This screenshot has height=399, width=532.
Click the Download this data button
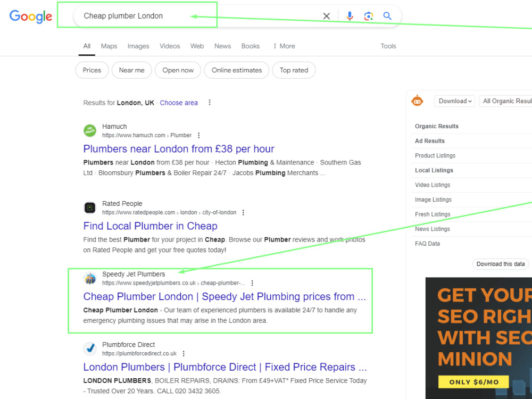click(x=501, y=264)
